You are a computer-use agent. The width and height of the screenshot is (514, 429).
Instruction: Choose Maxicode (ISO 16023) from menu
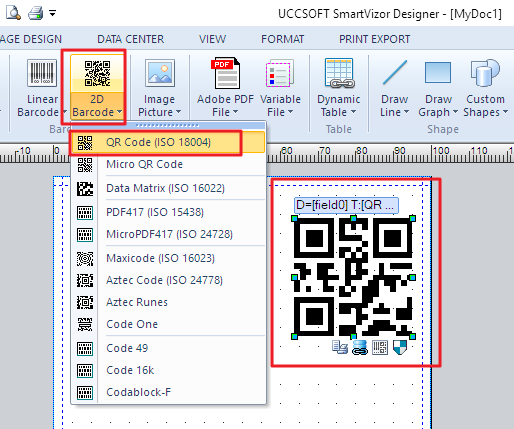coord(168,258)
